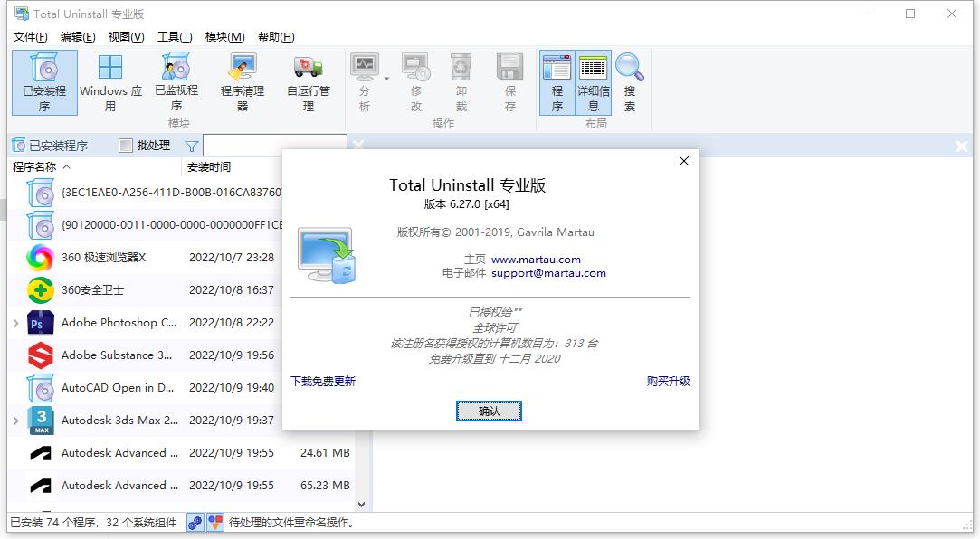Expand the Adobe Photoshop tree row
Viewport: 980px width, 539px height.
[15, 323]
